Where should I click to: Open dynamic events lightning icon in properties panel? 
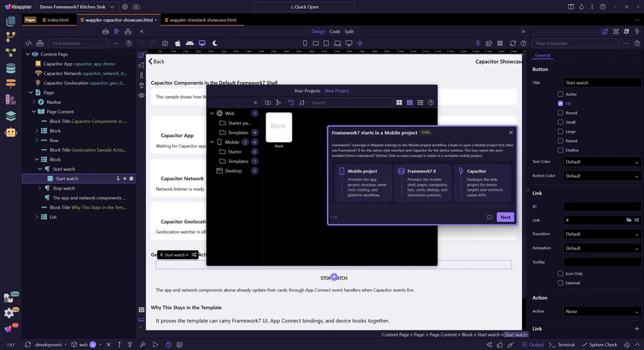[637, 32]
